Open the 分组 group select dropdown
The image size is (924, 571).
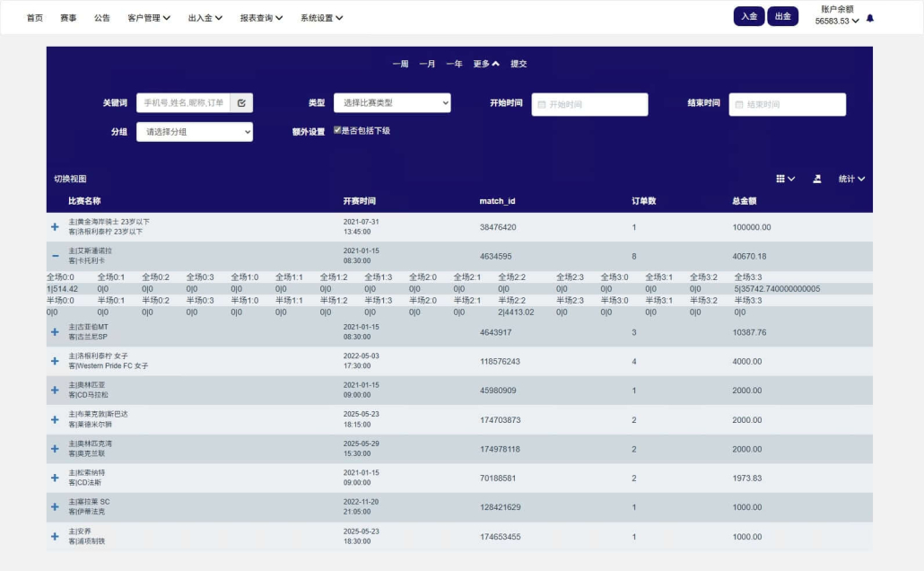tap(195, 132)
